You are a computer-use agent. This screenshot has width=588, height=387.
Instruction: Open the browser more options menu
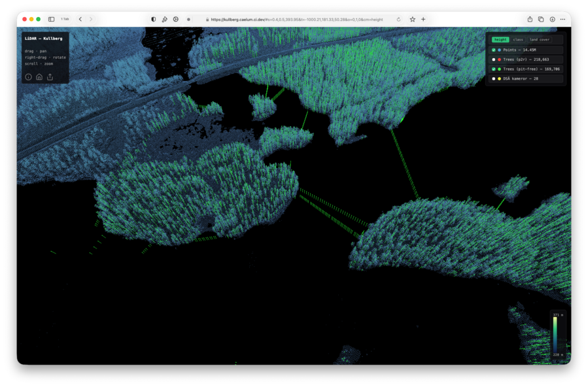[562, 20]
